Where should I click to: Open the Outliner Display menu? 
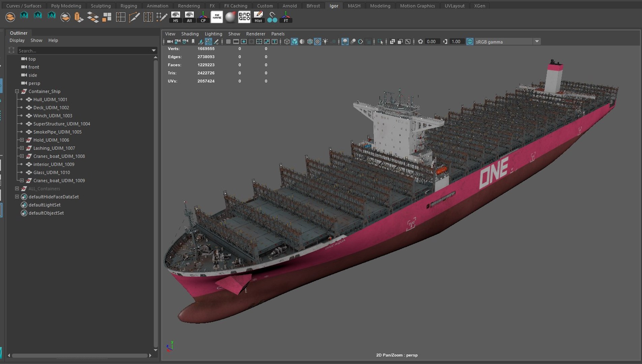(17, 40)
